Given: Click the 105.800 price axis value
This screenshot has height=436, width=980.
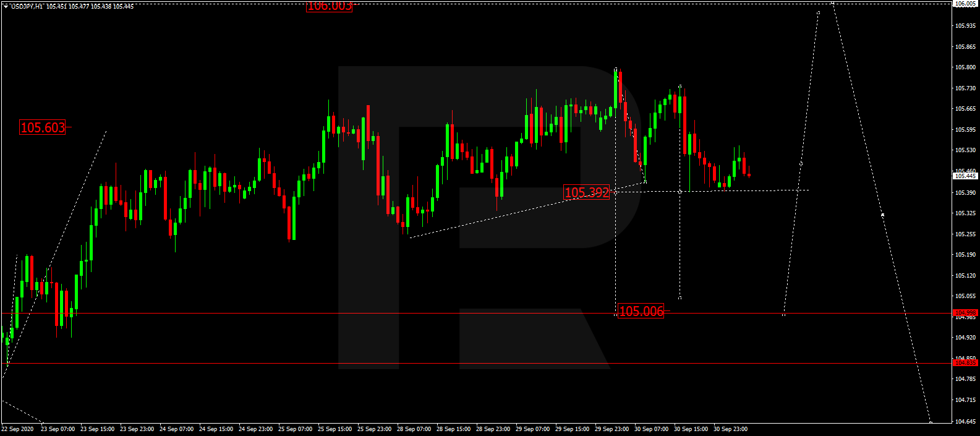Looking at the screenshot, I should (965, 67).
